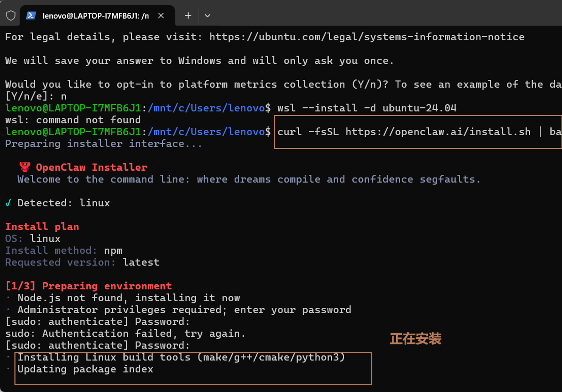Viewport: 562px width, 392px height.
Task: Click the PowerShell icon on the terminal tab
Action: pos(31,15)
